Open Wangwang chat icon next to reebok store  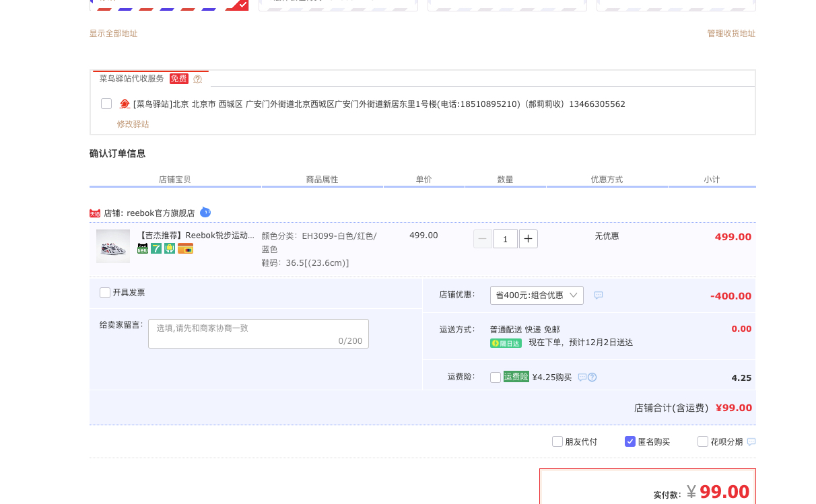205,212
